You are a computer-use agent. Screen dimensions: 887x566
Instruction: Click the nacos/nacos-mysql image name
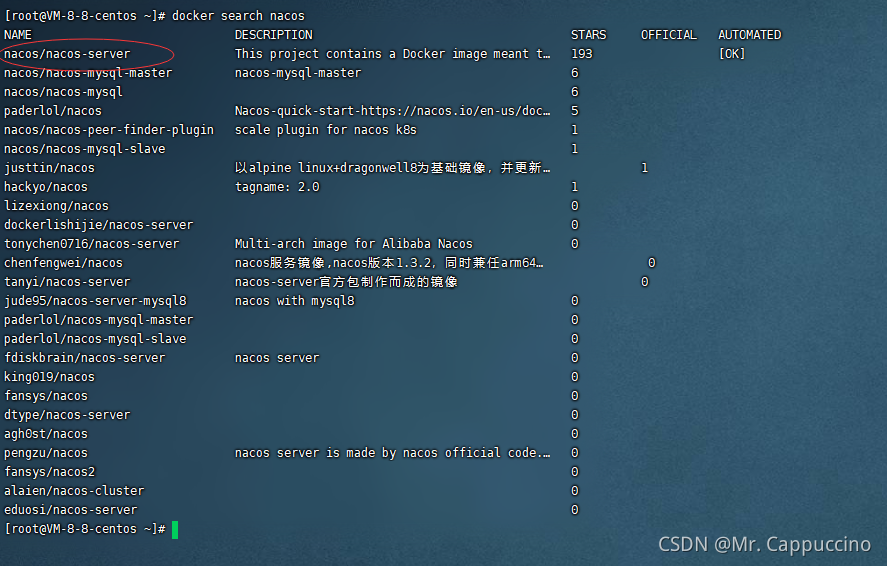[x=63, y=92]
